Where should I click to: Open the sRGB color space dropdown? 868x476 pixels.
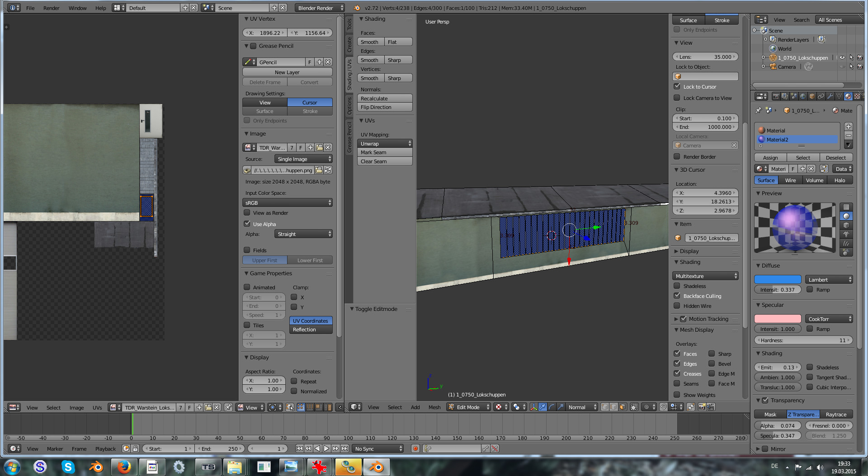click(288, 203)
